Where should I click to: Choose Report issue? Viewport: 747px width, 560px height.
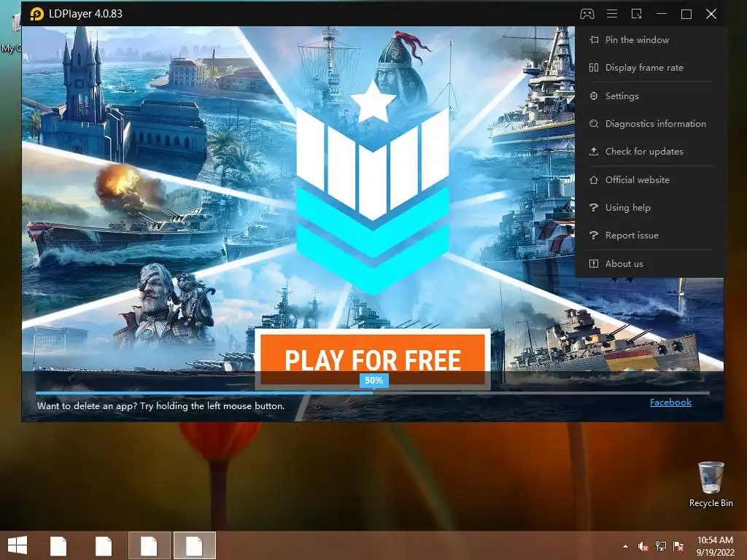click(650, 236)
